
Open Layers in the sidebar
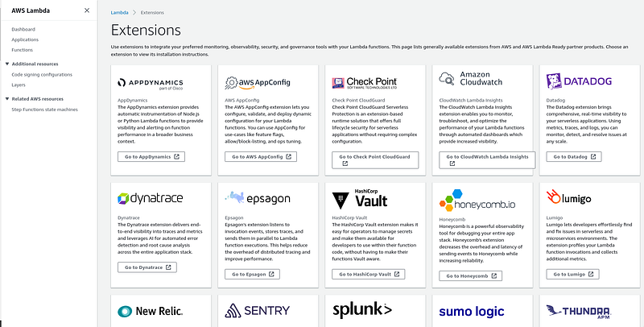(x=19, y=85)
